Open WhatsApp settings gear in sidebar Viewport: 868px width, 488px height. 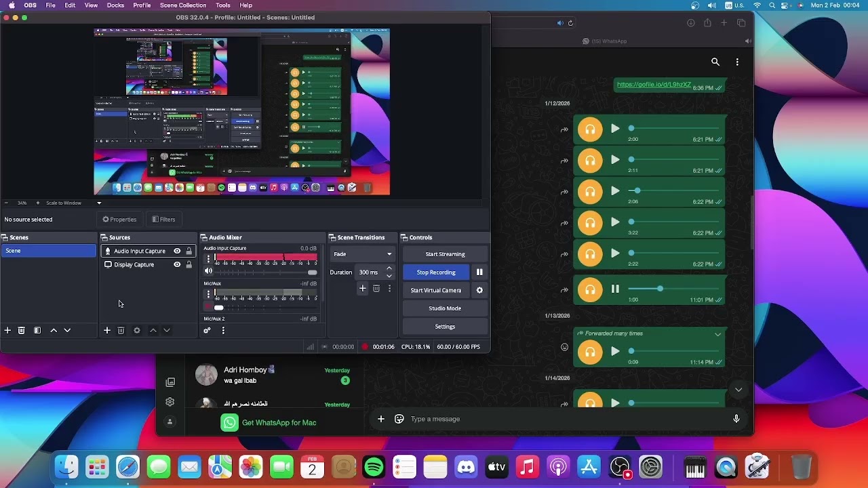click(170, 402)
